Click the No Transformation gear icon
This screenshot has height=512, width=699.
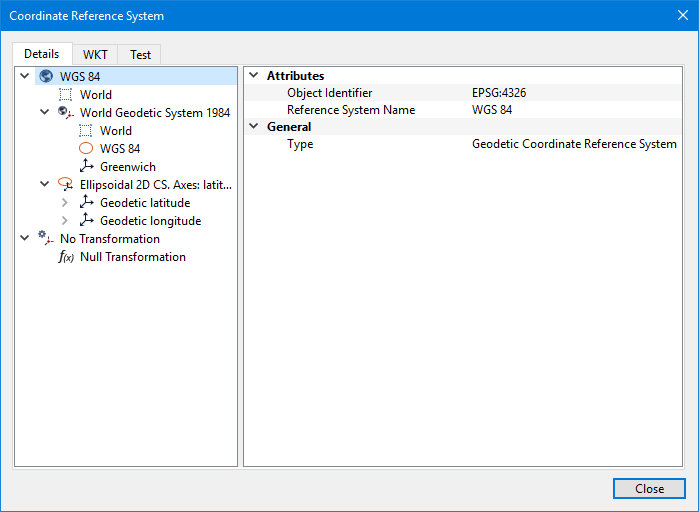[x=45, y=239]
